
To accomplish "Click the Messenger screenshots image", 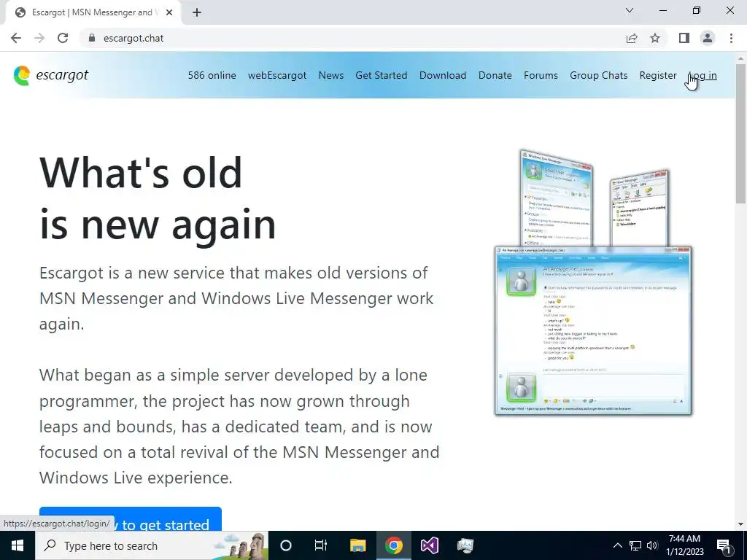I will (x=593, y=283).
